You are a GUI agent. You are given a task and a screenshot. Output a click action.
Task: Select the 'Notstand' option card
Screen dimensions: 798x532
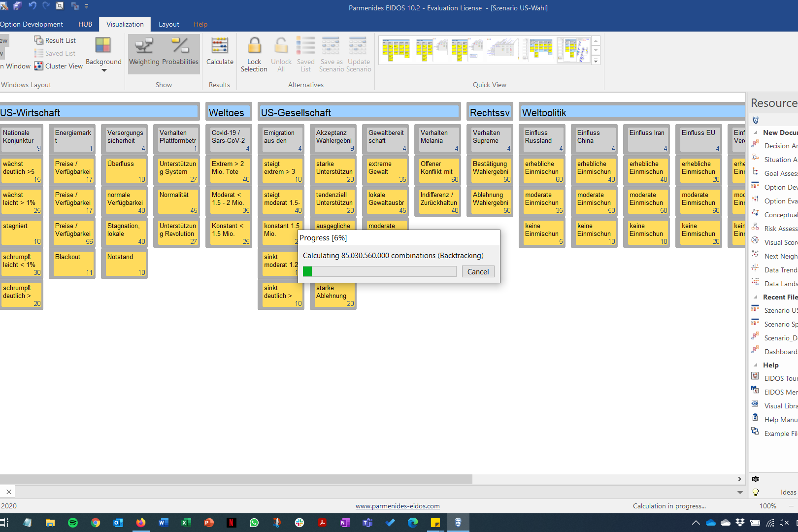[x=124, y=264]
